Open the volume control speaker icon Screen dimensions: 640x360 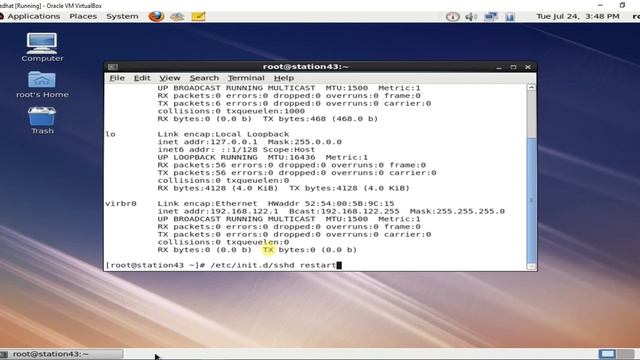[x=471, y=17]
